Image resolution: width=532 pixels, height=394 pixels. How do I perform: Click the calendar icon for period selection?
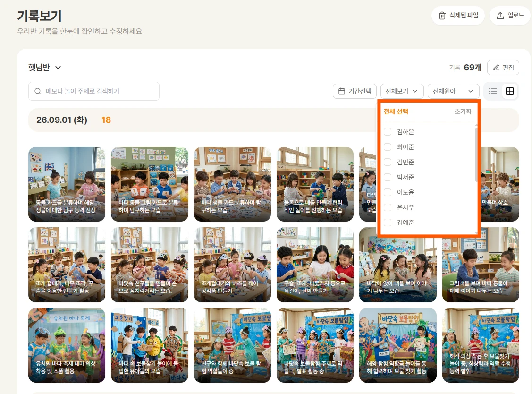coord(342,91)
